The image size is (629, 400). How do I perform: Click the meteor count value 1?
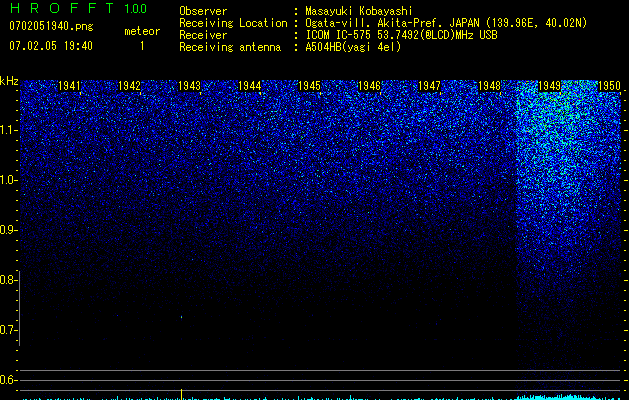(x=142, y=46)
